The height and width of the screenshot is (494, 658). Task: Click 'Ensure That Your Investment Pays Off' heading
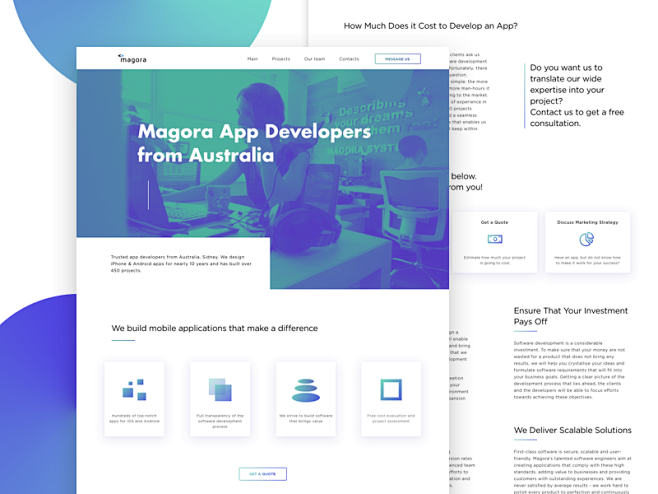tap(571, 316)
